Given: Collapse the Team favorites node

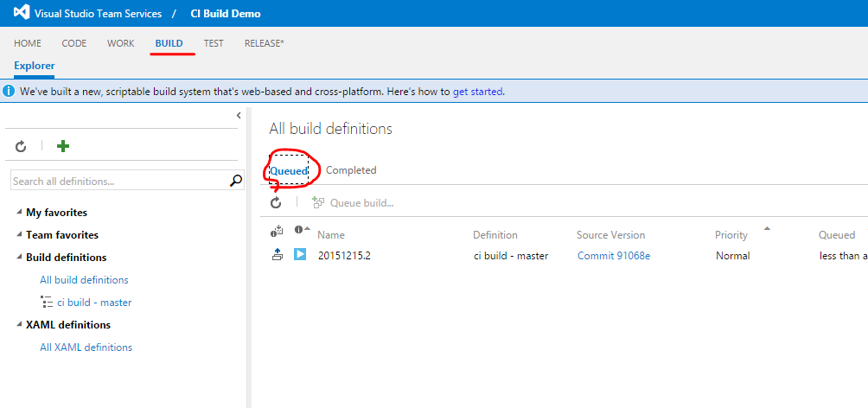Looking at the screenshot, I should [20, 235].
